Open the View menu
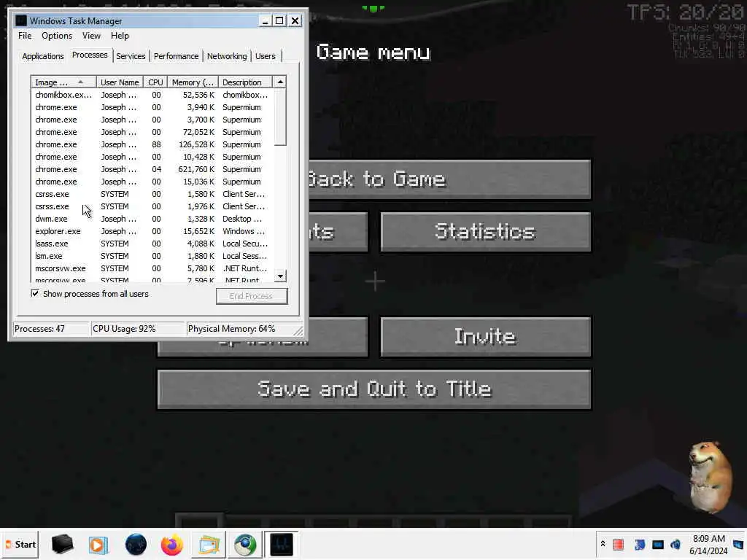747x560 pixels. (x=91, y=36)
